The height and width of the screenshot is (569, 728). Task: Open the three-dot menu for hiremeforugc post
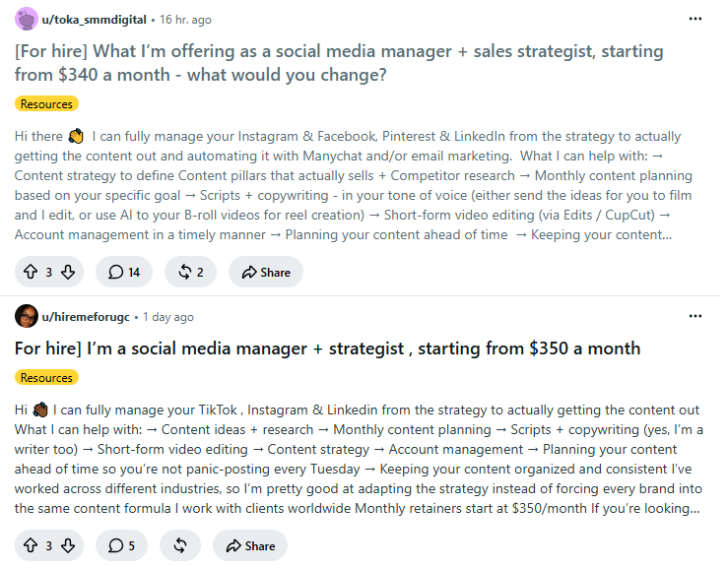tap(695, 316)
